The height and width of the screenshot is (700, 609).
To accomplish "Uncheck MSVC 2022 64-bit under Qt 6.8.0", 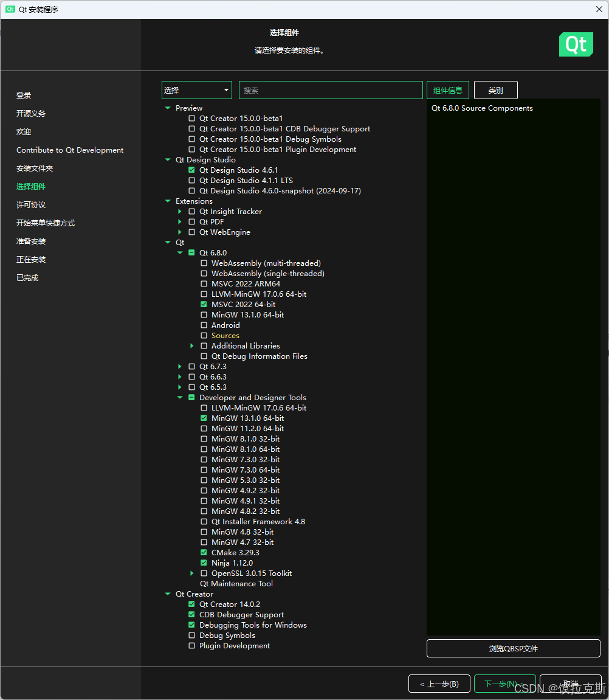I will tap(204, 305).
